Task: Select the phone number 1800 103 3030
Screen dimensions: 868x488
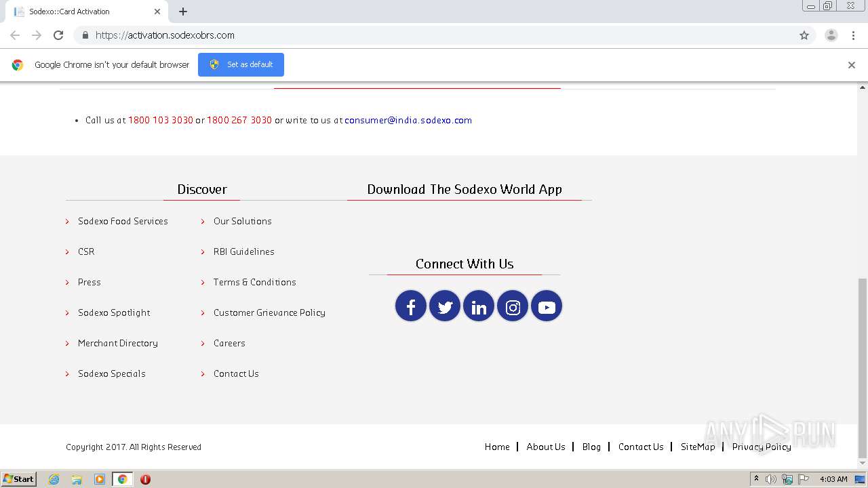Action: [161, 120]
